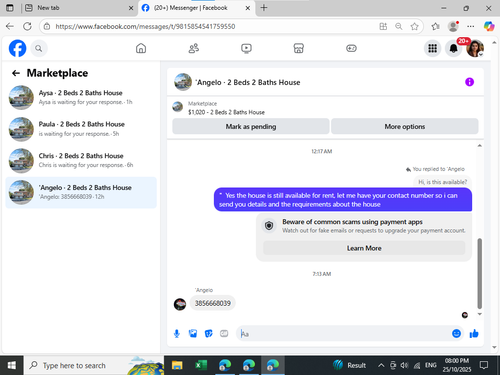Click the browser back arrow
Image resolution: width=500 pixels, height=375 pixels.
(x=10, y=26)
